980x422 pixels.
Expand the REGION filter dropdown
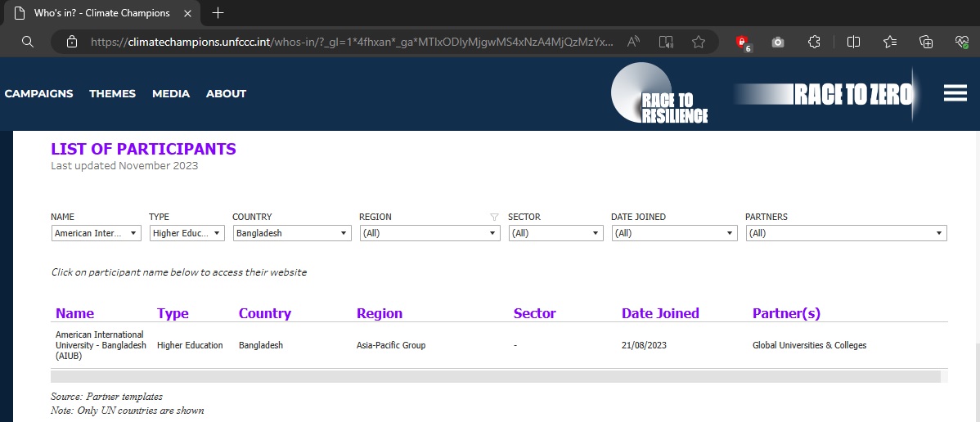click(430, 233)
